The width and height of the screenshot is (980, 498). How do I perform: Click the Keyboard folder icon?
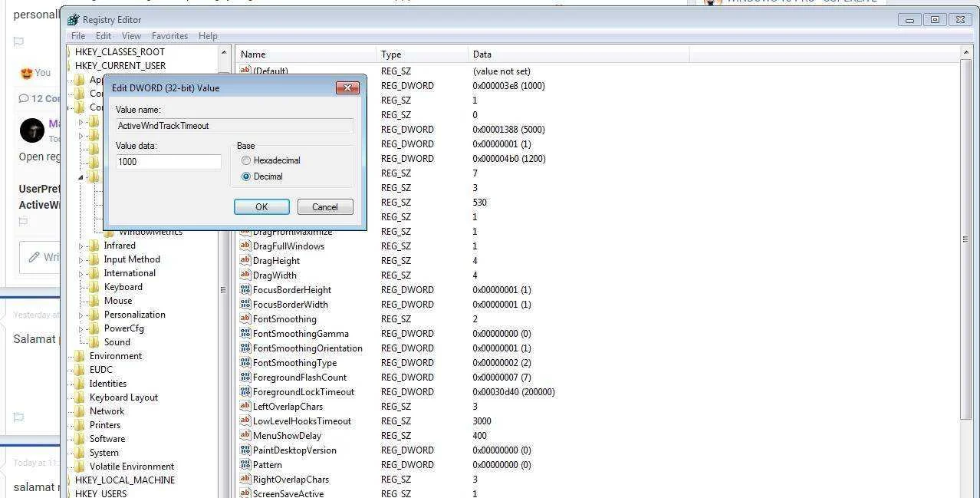(x=94, y=287)
